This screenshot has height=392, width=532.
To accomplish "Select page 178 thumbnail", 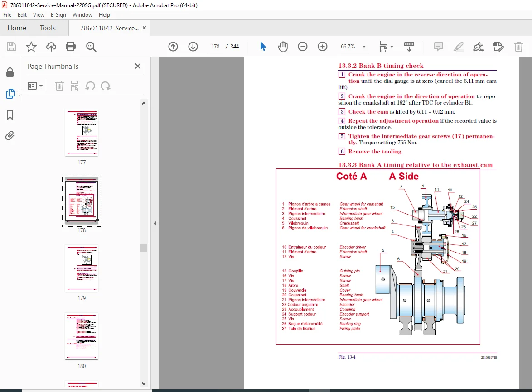I will point(82,200).
